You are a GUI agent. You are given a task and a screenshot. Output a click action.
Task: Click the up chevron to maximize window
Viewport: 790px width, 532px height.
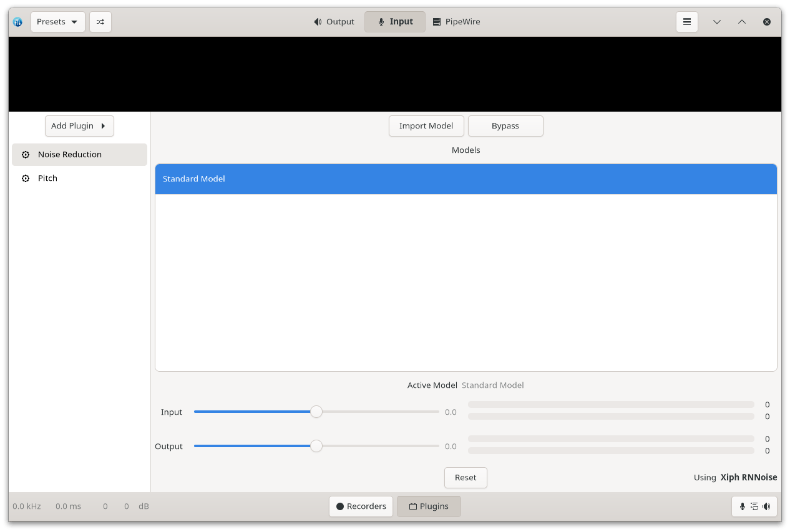pos(741,22)
